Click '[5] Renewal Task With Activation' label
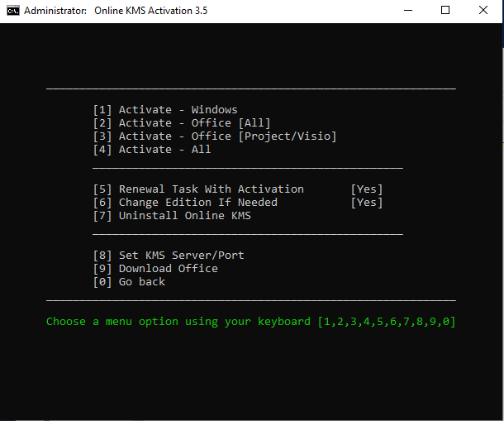Viewport: 504px width, 421px height. coord(198,189)
